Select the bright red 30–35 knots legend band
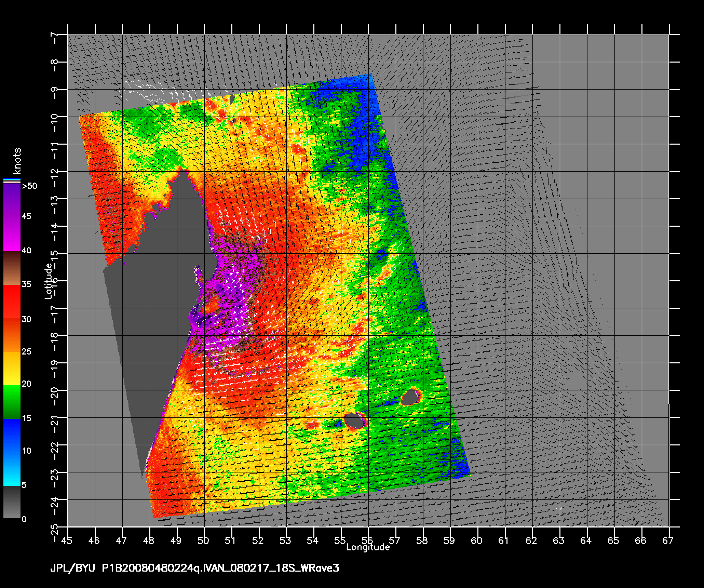The height and width of the screenshot is (588, 704). [12, 302]
